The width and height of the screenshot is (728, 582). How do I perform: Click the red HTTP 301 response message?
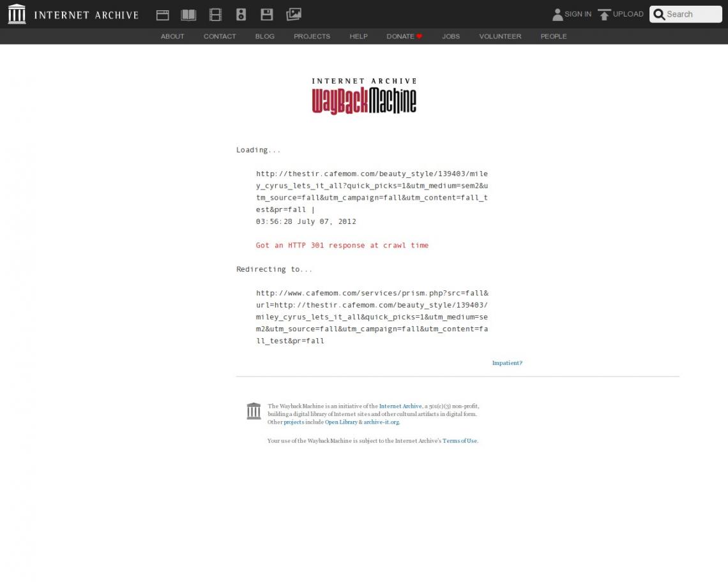click(342, 245)
